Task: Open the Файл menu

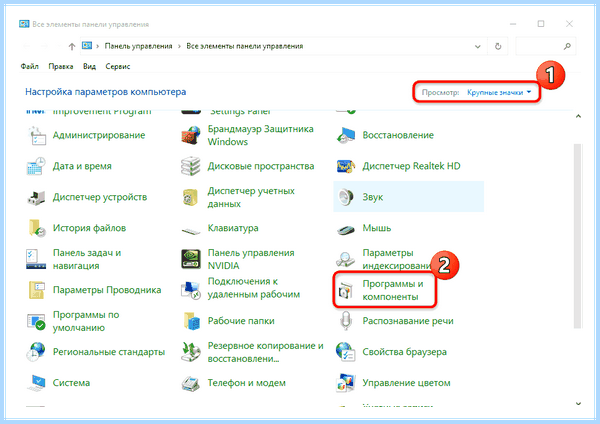Action: click(29, 67)
